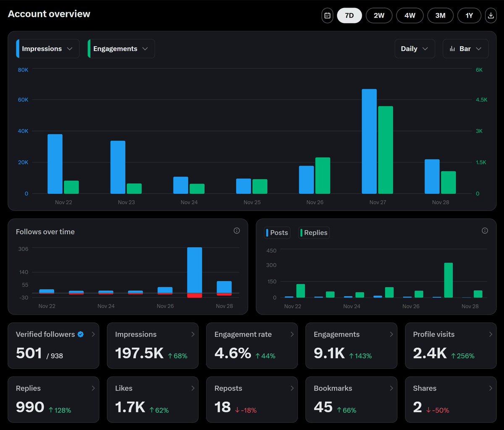Click the 9.1K engagements value
The height and width of the screenshot is (430, 504).
329,353
